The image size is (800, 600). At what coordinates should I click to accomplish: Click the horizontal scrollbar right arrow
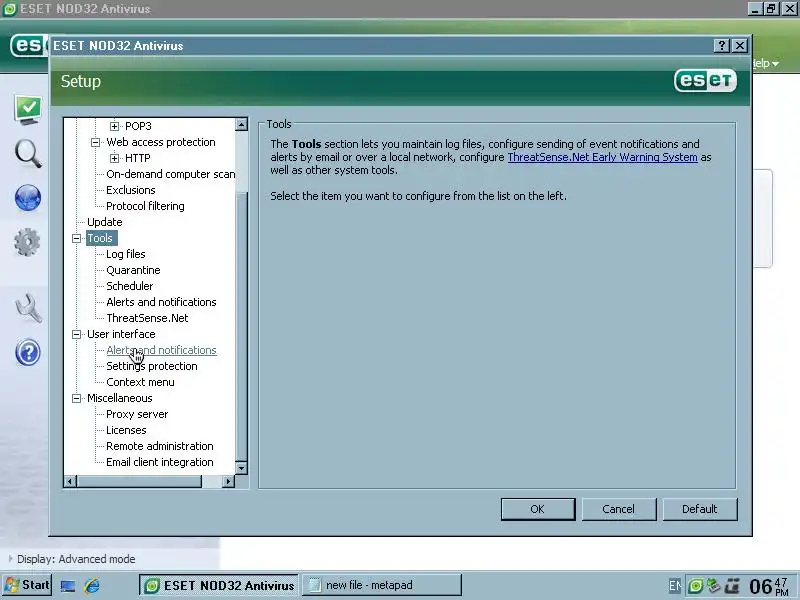point(228,481)
